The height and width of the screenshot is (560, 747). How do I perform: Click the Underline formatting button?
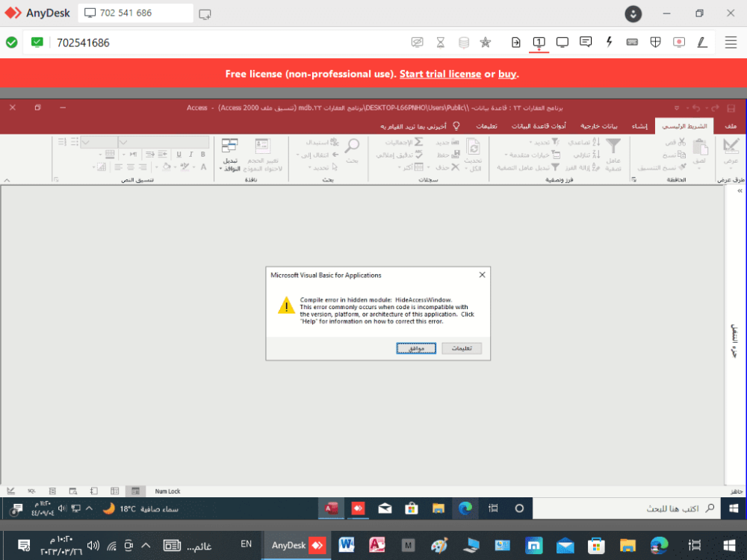(179, 155)
